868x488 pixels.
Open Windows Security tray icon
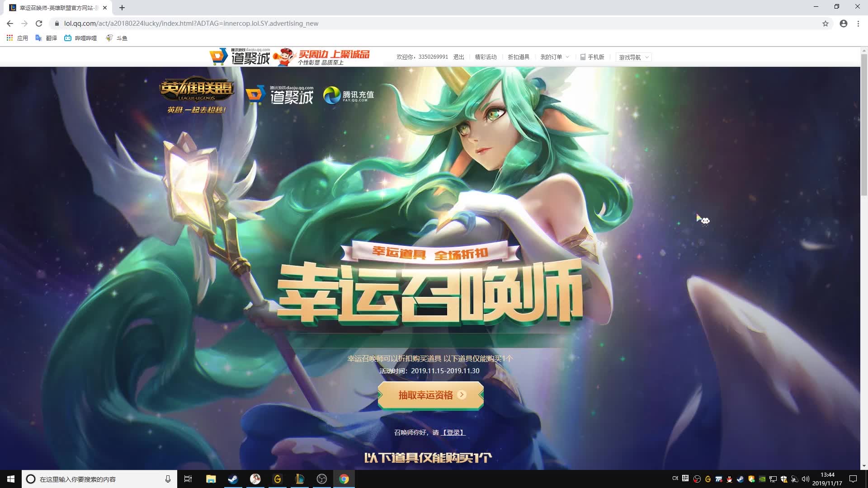[x=784, y=479]
